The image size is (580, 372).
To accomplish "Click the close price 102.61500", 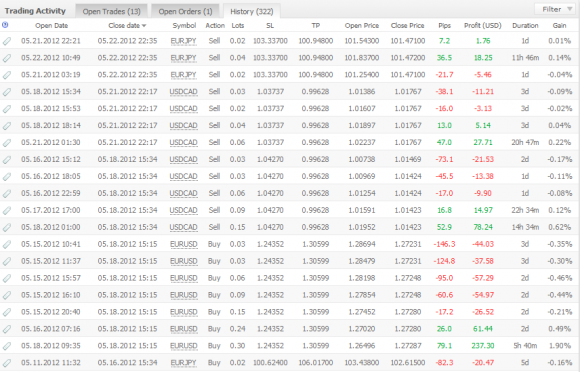I will point(408,363).
